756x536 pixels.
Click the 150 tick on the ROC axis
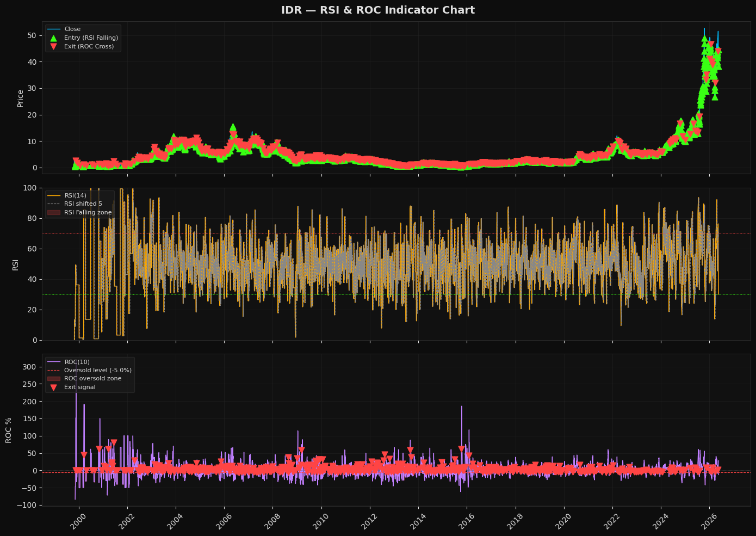(30, 419)
